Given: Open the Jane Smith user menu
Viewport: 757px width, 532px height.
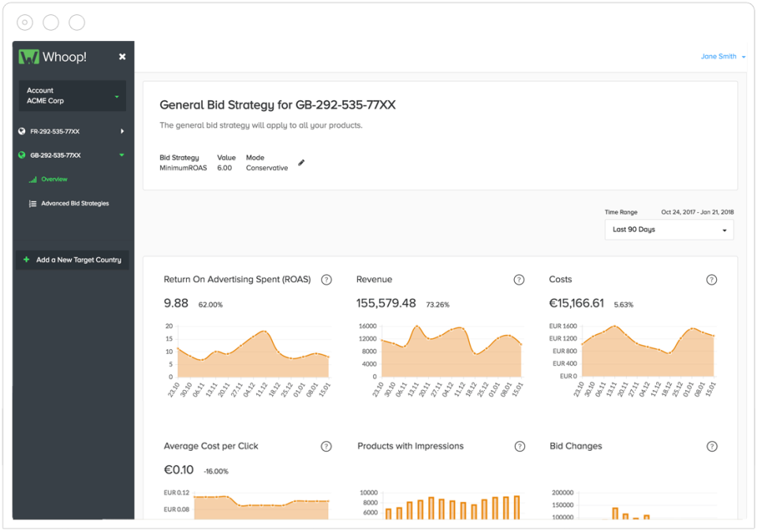Looking at the screenshot, I should (x=722, y=57).
